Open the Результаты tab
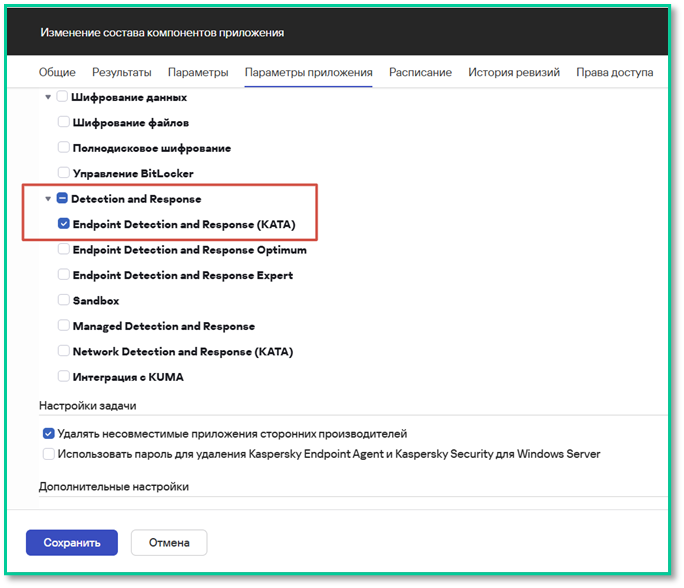The height and width of the screenshot is (588, 684). (x=122, y=72)
